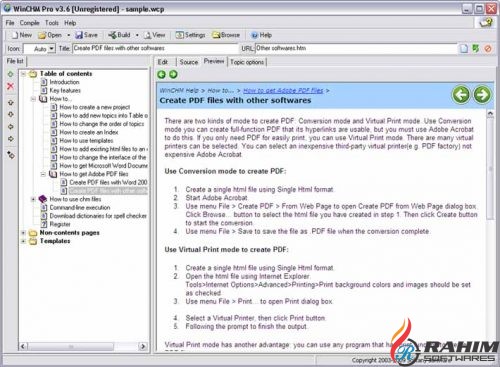
Task: Click the move up arrow in sidebar
Action: [11, 102]
